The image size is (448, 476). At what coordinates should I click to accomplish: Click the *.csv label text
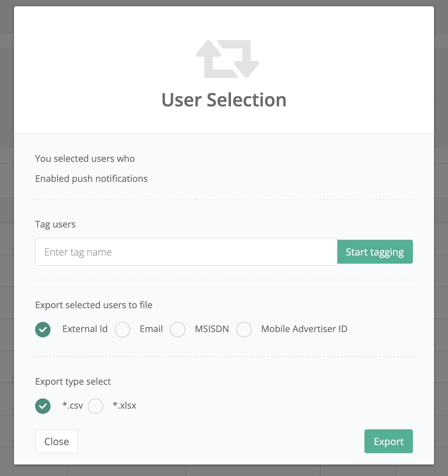click(73, 405)
